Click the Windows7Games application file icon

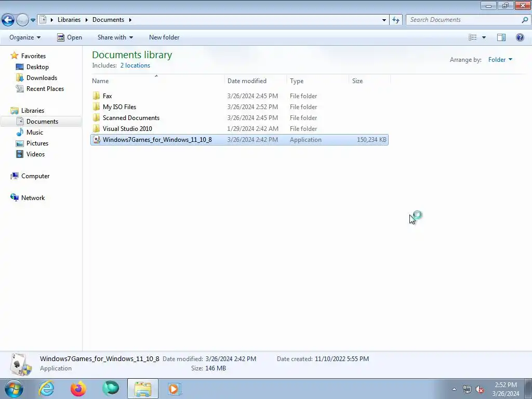tap(96, 139)
